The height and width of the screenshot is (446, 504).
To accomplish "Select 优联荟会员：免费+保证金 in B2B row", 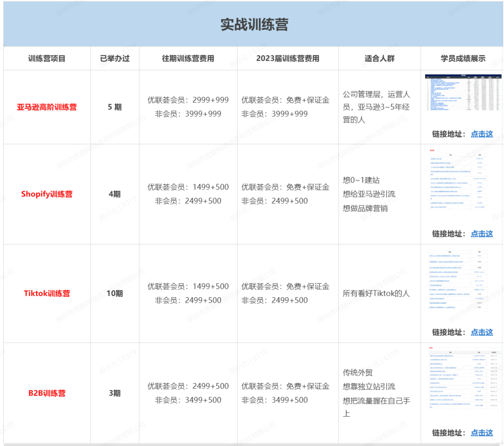I will point(286,386).
